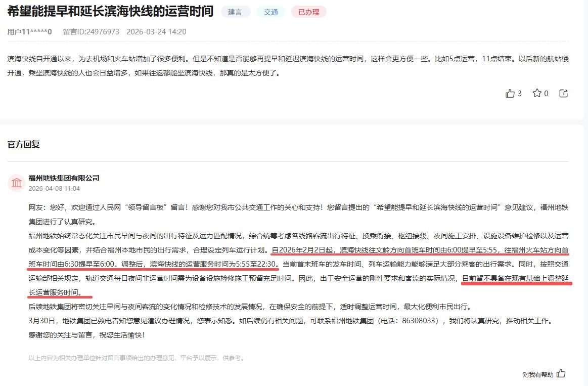Screen dimensions: 588x386
Task: Open sharing options via the share icon
Action: [563, 93]
